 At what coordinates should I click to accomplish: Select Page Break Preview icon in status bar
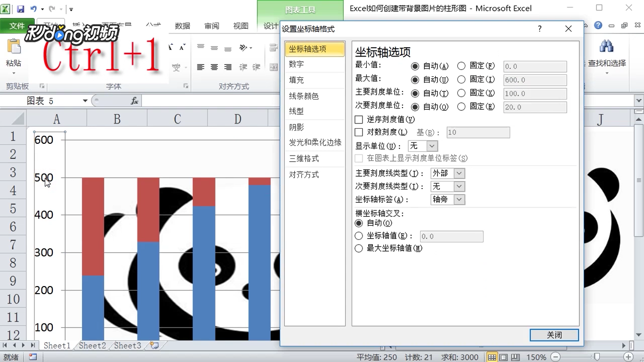pyautogui.click(x=515, y=357)
